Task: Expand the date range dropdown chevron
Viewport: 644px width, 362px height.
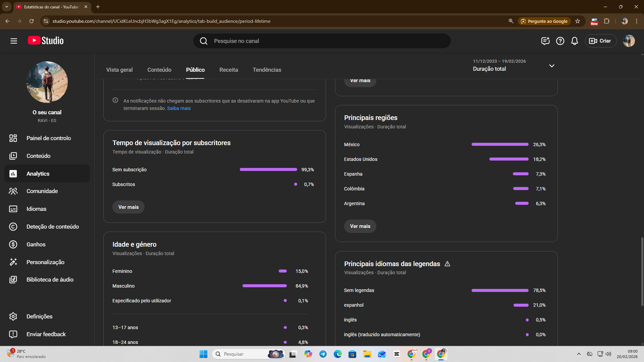Action: click(552, 66)
